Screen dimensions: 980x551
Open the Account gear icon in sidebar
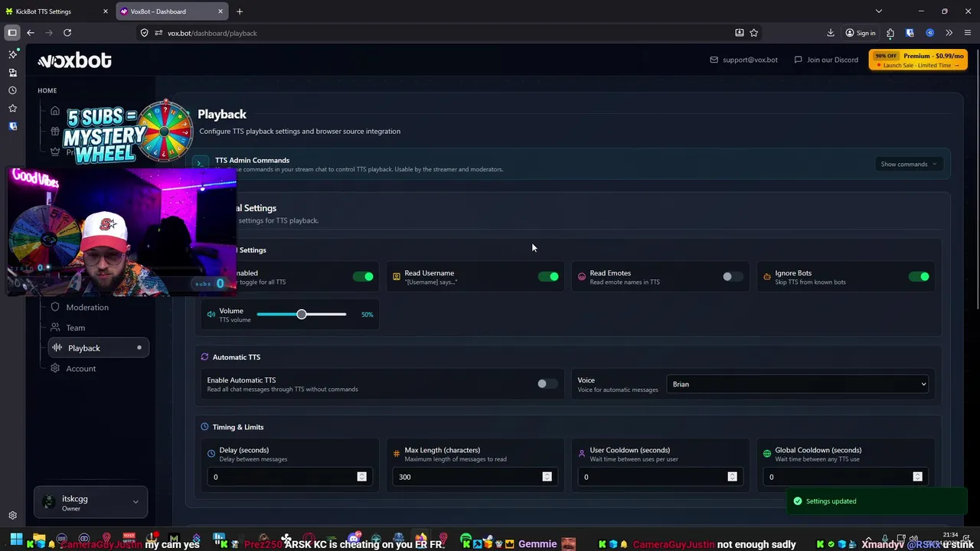[55, 368]
